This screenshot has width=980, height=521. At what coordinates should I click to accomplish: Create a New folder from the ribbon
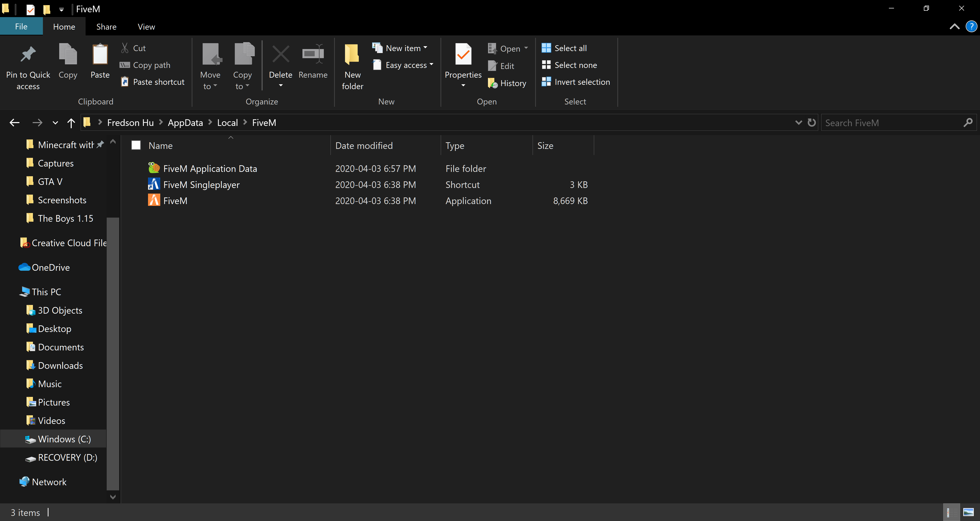click(x=352, y=66)
